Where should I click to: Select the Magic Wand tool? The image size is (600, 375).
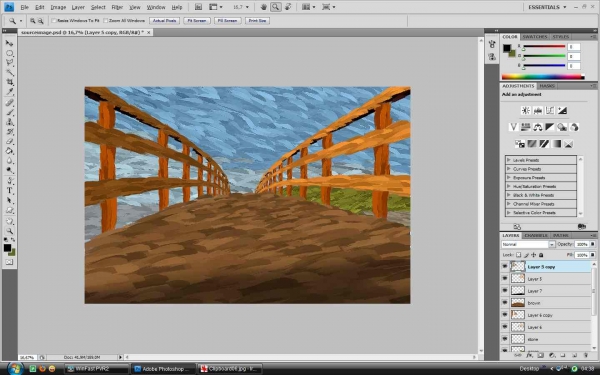click(x=10, y=73)
